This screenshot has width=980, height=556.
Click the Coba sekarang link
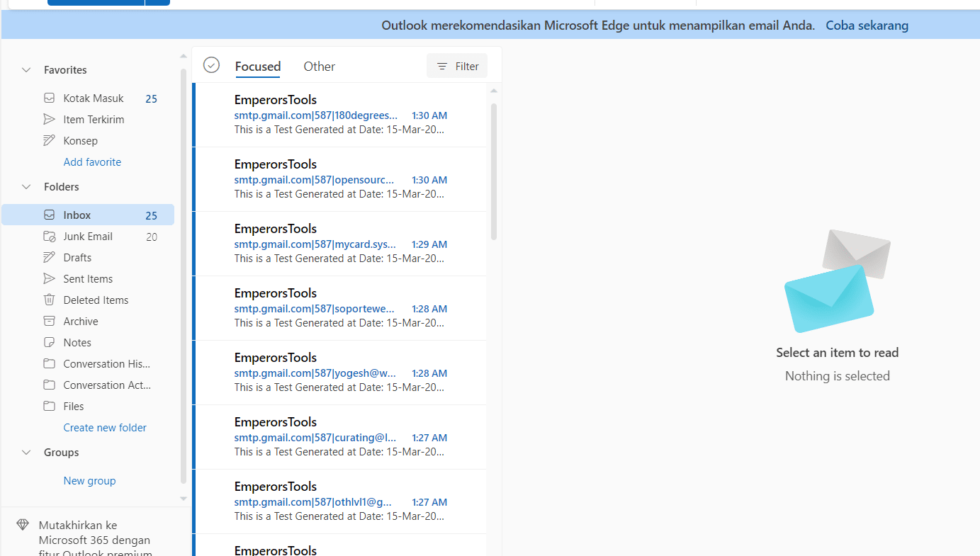coord(867,25)
